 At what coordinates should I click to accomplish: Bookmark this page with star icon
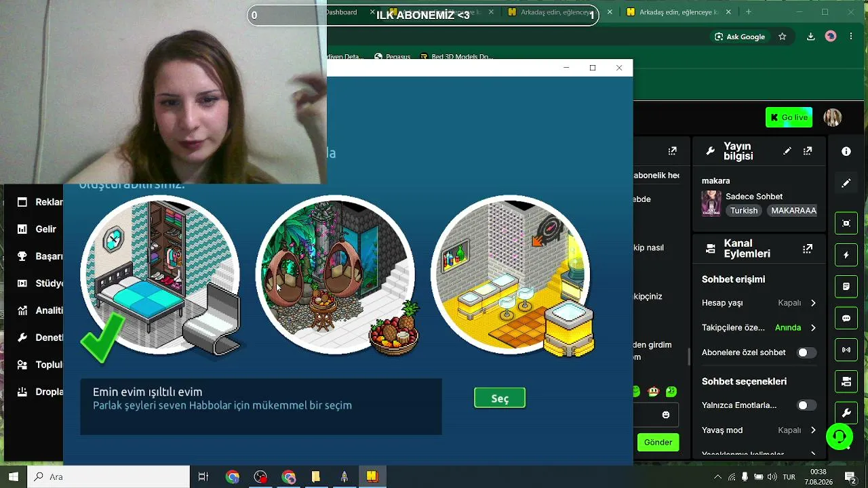[783, 37]
